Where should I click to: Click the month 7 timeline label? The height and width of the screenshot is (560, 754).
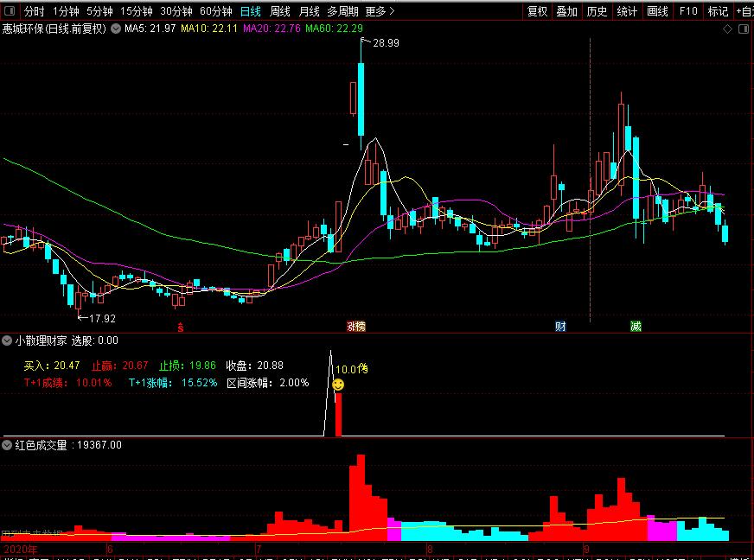tap(259, 549)
